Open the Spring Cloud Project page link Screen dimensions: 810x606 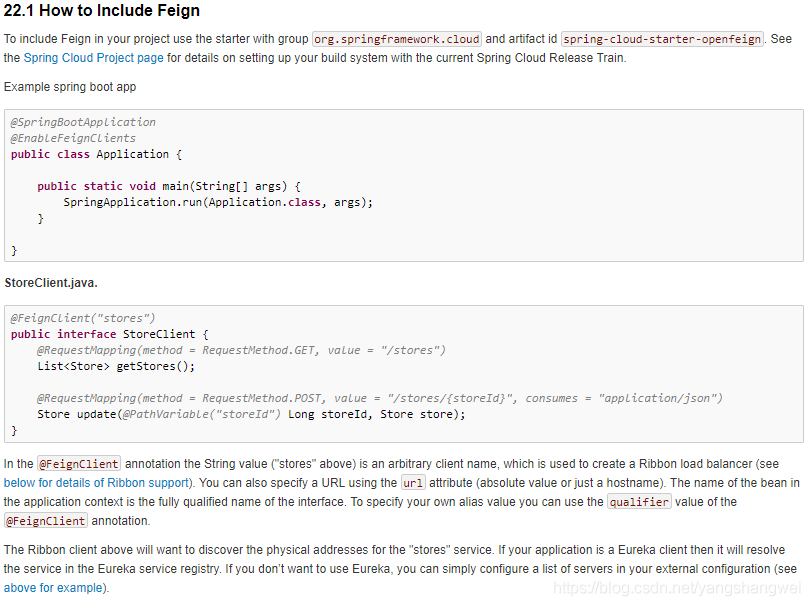point(93,58)
